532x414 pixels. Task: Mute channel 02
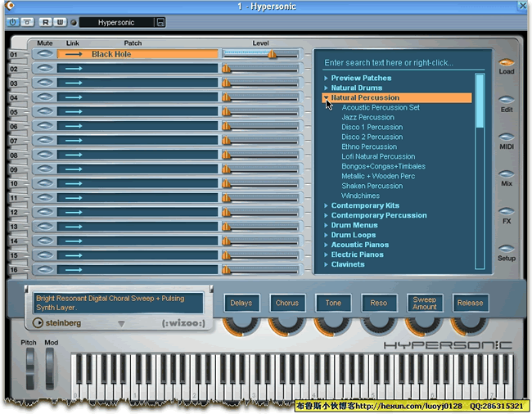point(44,68)
